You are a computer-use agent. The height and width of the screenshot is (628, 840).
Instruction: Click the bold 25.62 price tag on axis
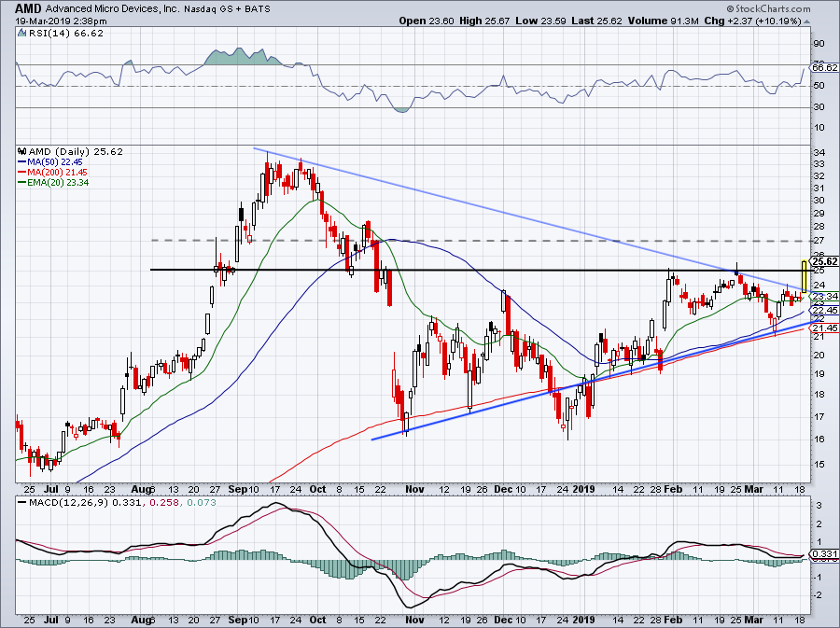click(825, 261)
